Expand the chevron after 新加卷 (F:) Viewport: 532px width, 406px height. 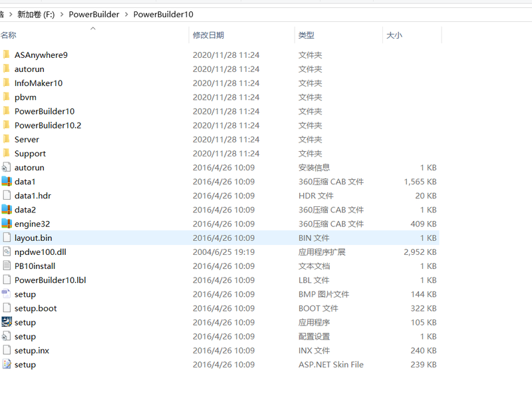click(62, 15)
